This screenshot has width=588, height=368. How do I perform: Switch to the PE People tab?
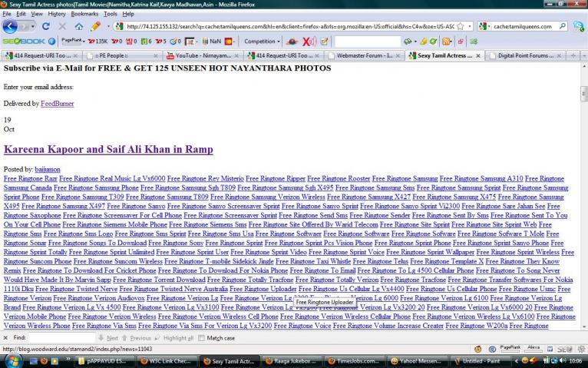click(121, 55)
